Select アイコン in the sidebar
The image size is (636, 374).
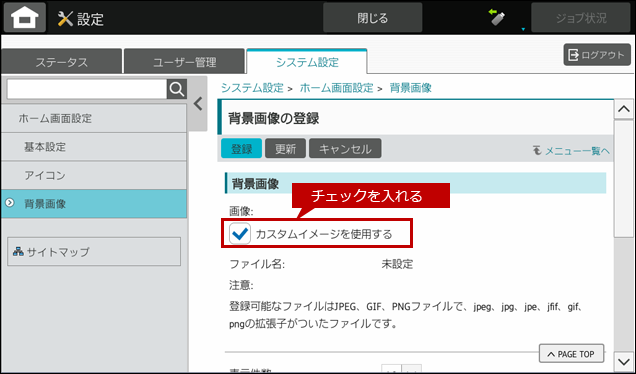coord(94,175)
